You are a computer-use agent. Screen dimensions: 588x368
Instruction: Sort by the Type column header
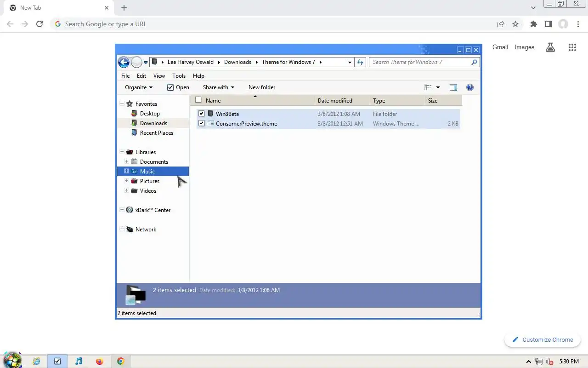pyautogui.click(x=398, y=100)
